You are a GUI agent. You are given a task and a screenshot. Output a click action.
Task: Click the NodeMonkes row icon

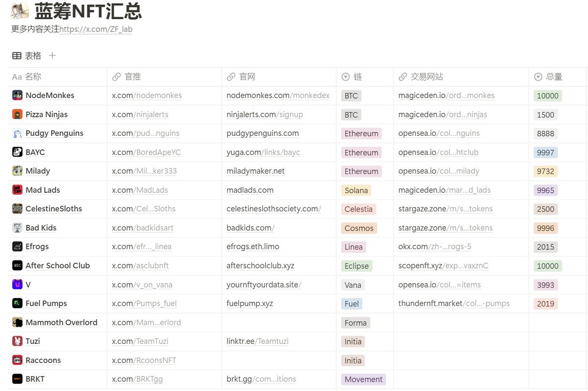click(17, 96)
